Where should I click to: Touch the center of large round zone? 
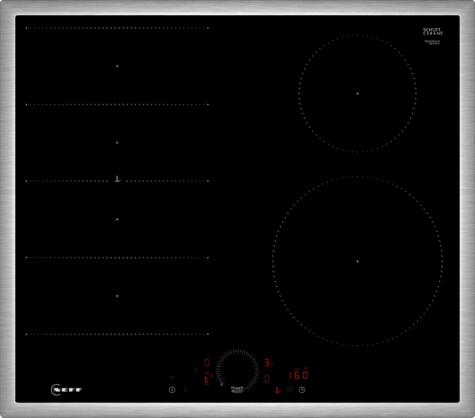357,261
